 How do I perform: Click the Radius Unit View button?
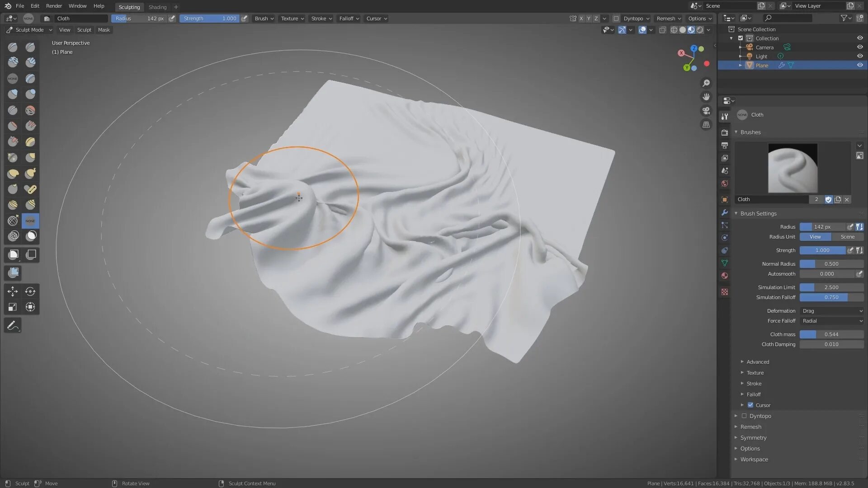click(x=815, y=237)
